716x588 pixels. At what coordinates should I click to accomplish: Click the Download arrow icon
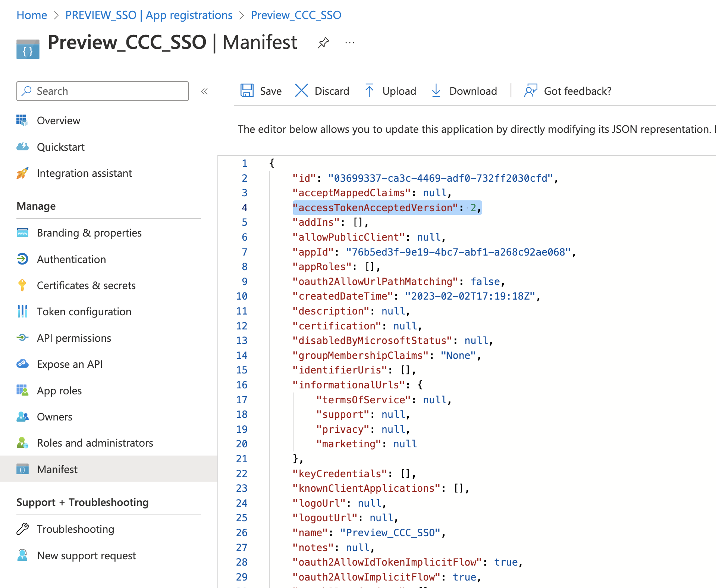pyautogui.click(x=436, y=91)
